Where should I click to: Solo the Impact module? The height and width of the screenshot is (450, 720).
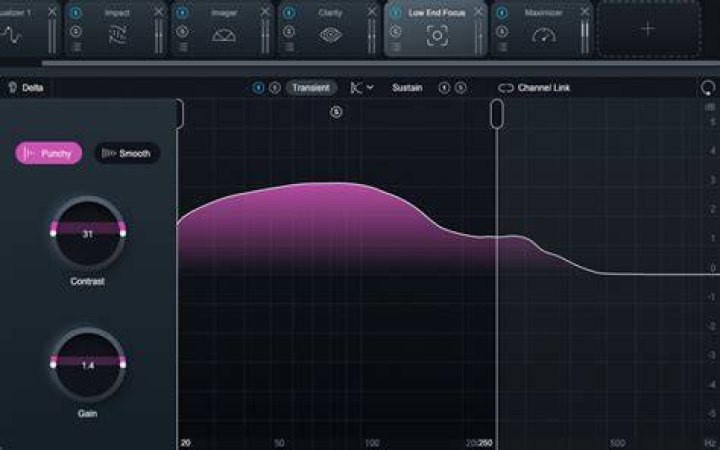pyautogui.click(x=76, y=31)
